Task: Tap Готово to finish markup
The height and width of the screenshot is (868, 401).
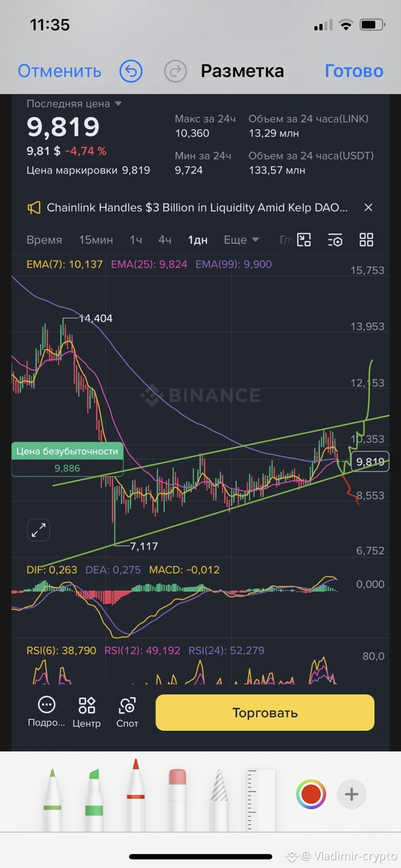Action: tap(354, 71)
